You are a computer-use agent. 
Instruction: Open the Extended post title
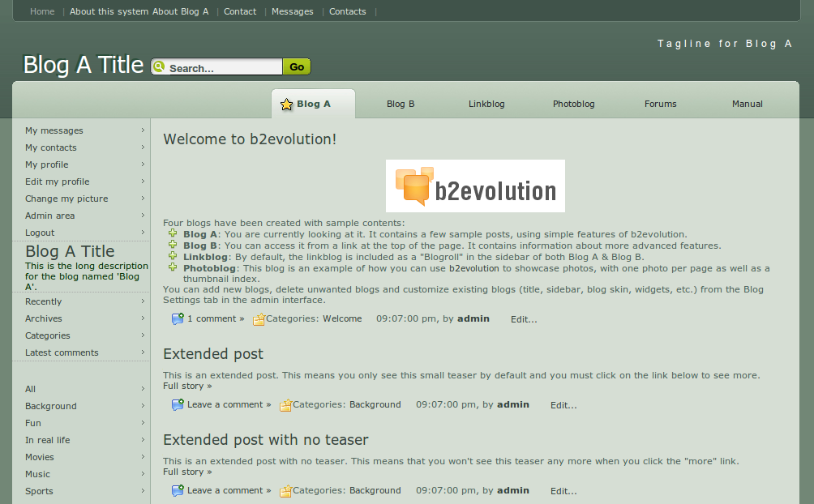click(x=213, y=354)
